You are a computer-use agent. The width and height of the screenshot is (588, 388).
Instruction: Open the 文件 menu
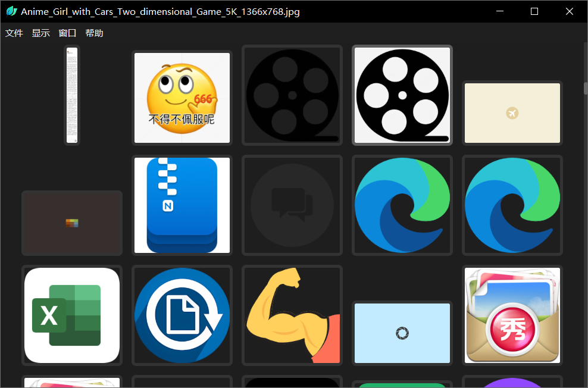(14, 33)
